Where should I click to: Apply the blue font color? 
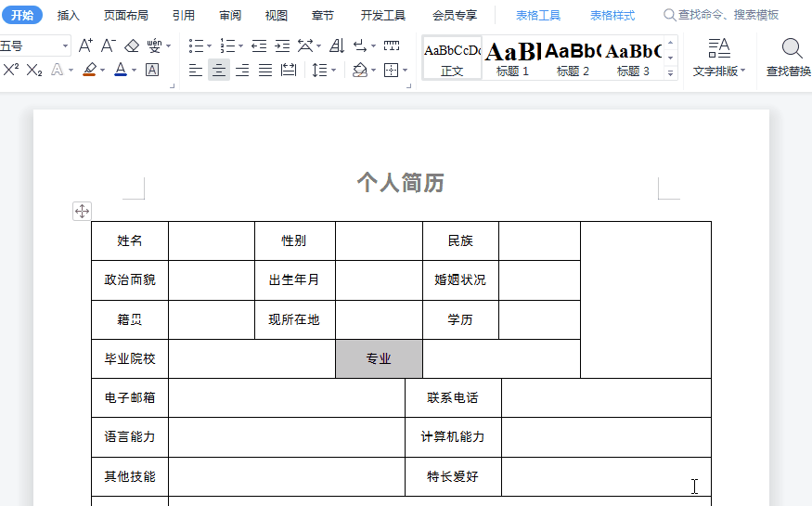tap(120, 70)
